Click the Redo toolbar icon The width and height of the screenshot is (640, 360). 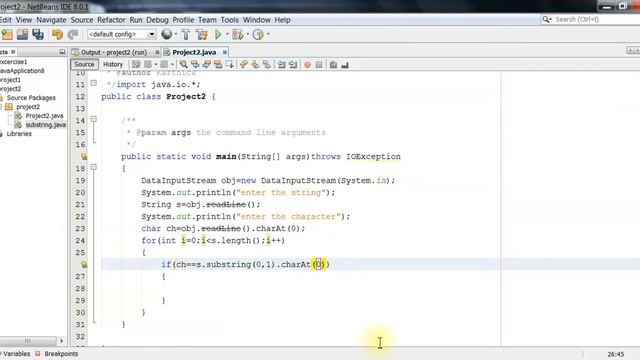coord(73,35)
